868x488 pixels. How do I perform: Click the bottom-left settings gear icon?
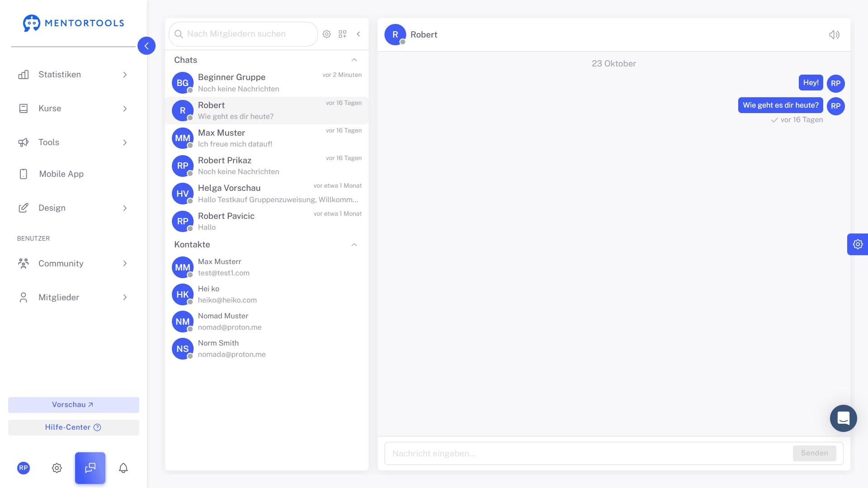coord(57,468)
